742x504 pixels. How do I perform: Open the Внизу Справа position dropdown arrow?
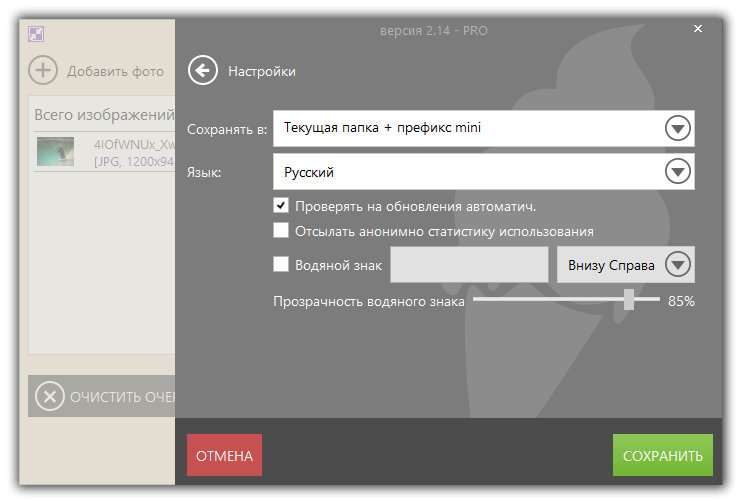click(678, 265)
